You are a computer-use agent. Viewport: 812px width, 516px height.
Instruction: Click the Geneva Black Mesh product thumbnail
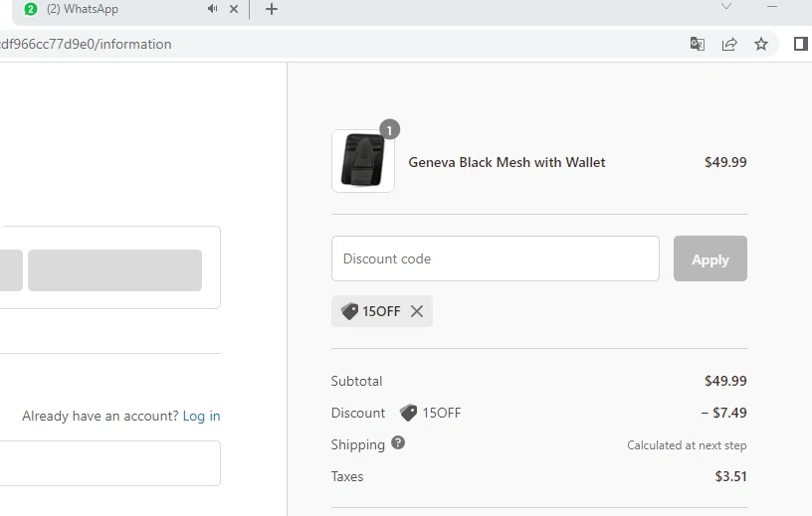pos(363,161)
